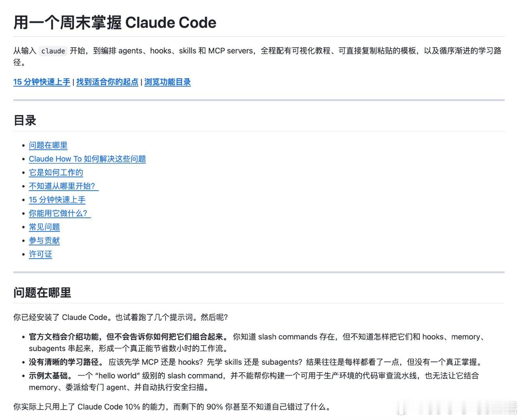This screenshot has height=420, width=522.
Task: Open "15 分钟快速上手" from the 目录 list
Action: pyautogui.click(x=58, y=199)
